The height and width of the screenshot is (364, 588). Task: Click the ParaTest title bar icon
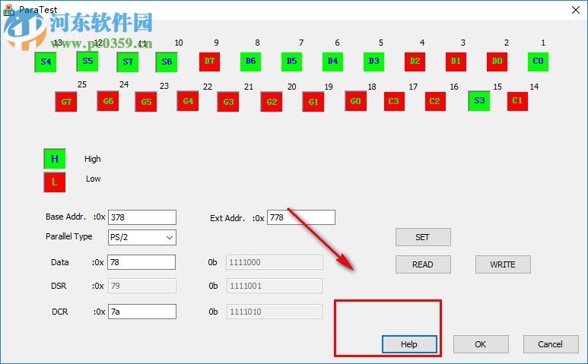pyautogui.click(x=8, y=10)
